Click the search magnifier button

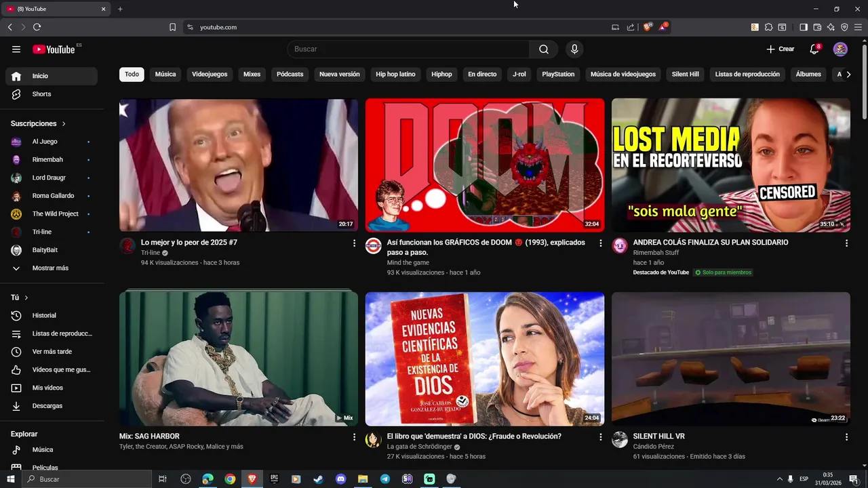coord(544,49)
